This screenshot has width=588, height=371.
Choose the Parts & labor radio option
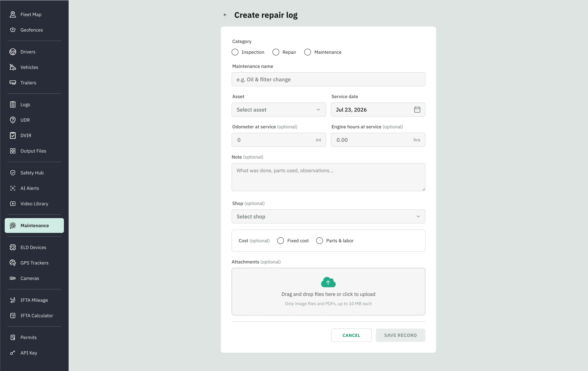(x=319, y=241)
